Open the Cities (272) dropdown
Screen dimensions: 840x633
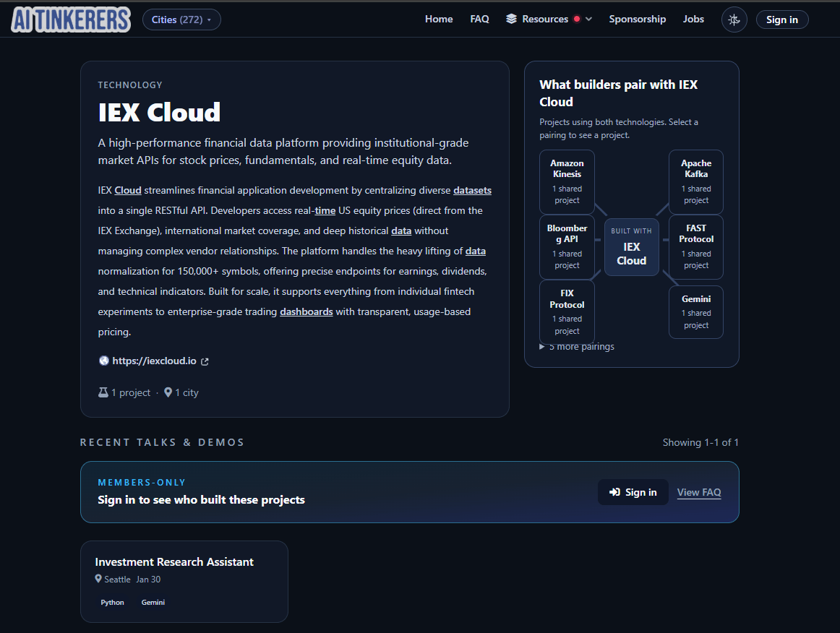[181, 20]
